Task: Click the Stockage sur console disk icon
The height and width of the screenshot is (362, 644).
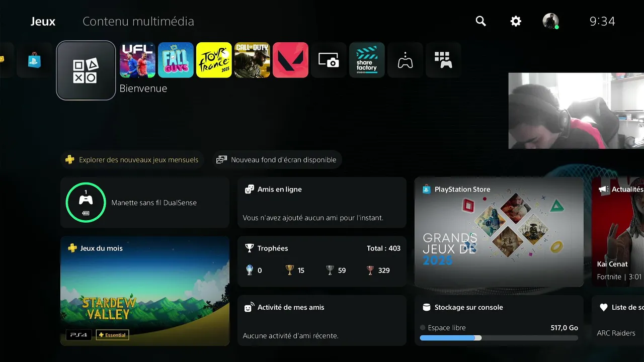Action: pos(427,307)
